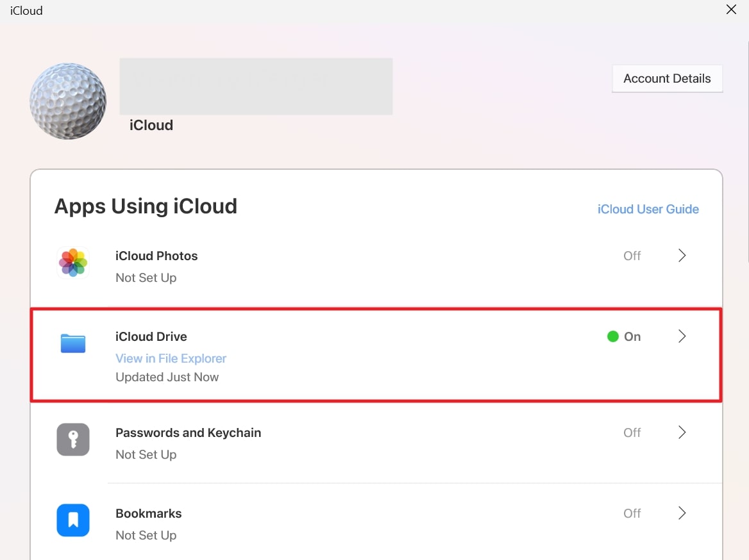Viewport: 749px width, 560px height.
Task: Expand iCloud Photos settings with its chevron
Action: pyautogui.click(x=682, y=256)
